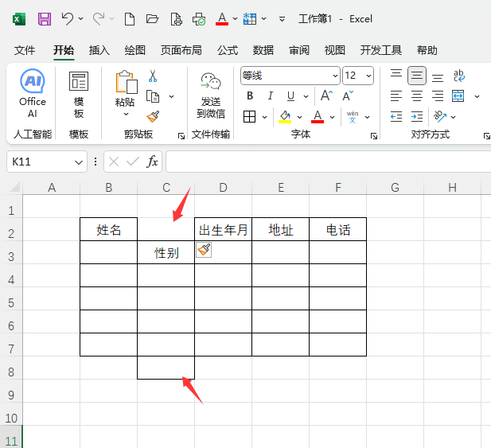
Task: Open the 剪贴板 clipboard dialog launcher
Action: pos(181,136)
